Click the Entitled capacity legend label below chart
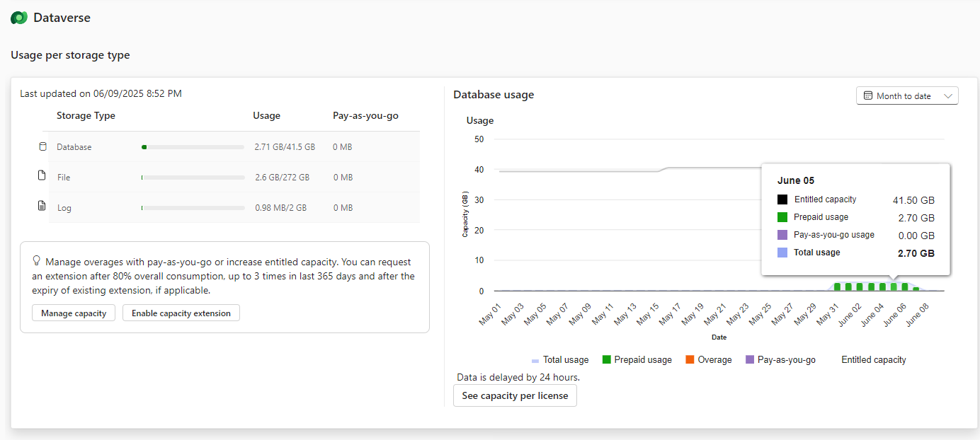The height and width of the screenshot is (440, 980). pos(873,359)
